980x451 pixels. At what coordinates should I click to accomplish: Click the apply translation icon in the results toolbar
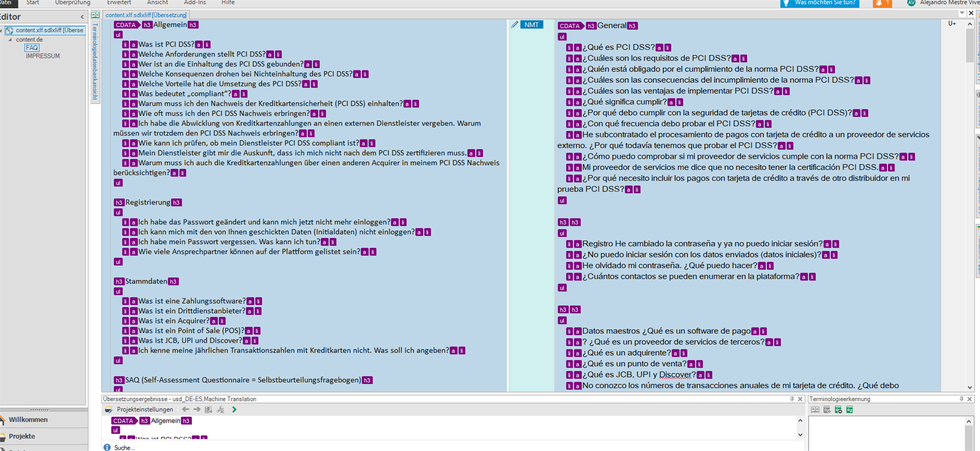(209, 410)
